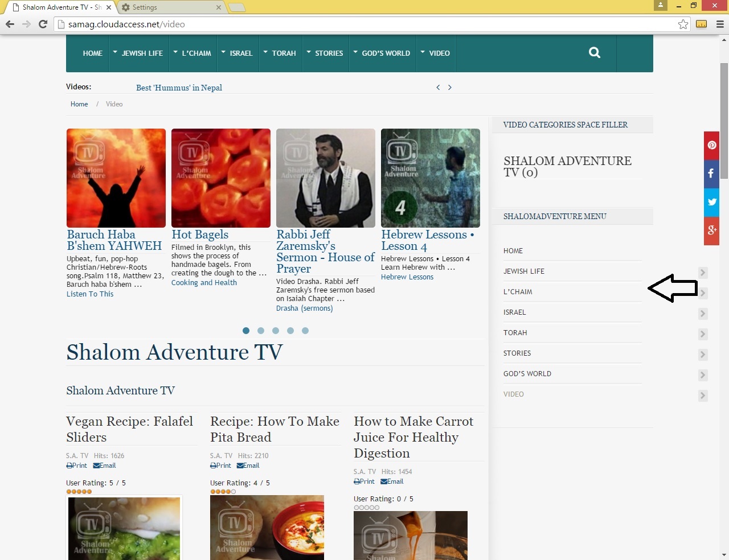729x560 pixels.
Task: Click Home breadcrumb link
Action: pos(79,104)
